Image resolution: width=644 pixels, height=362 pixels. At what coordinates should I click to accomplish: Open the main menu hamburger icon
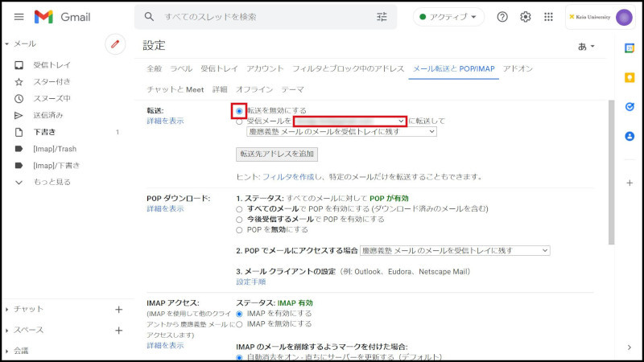[19, 17]
